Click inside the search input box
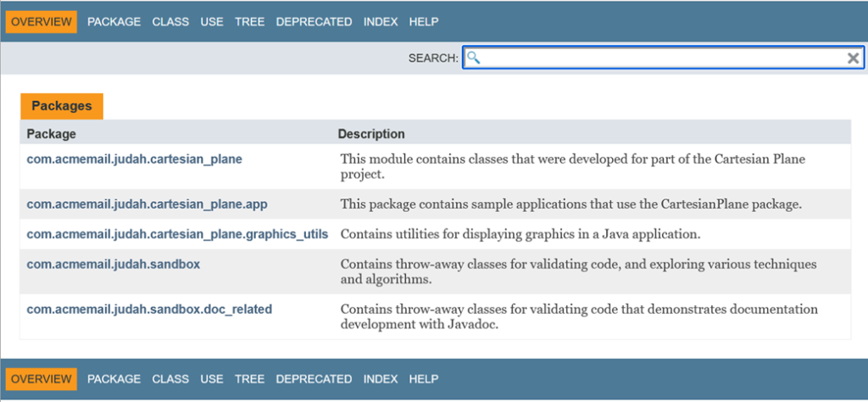Viewport: 868px width, 402px height. [x=661, y=58]
